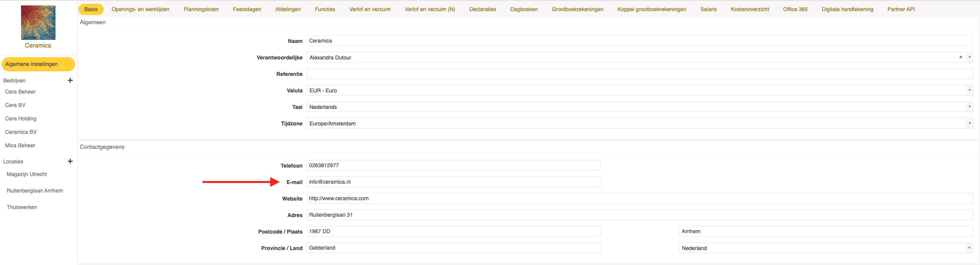Viewport: 980px width, 265px height.
Task: Select the Basis tab
Action: tap(91, 9)
